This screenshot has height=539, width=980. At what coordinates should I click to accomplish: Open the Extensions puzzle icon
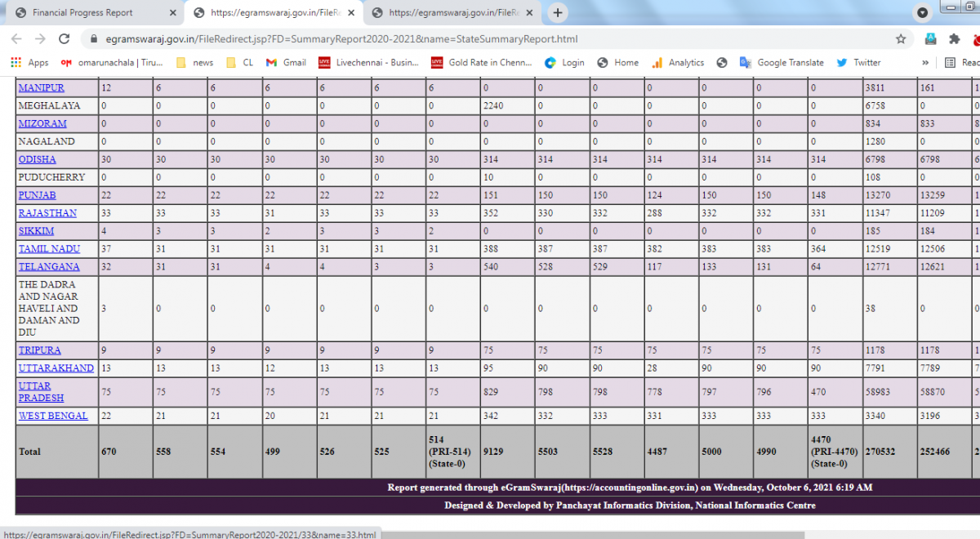(953, 39)
